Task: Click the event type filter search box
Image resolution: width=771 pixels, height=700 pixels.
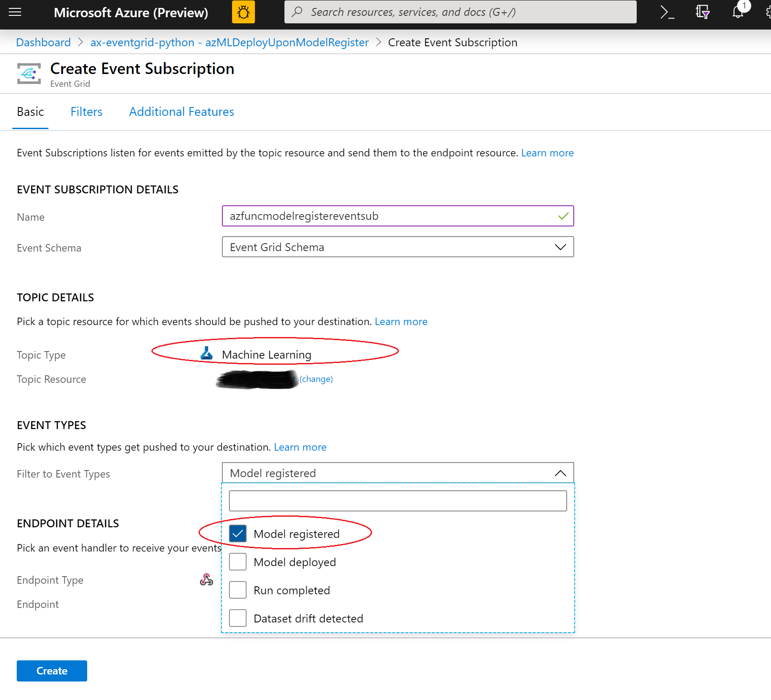Action: [398, 501]
